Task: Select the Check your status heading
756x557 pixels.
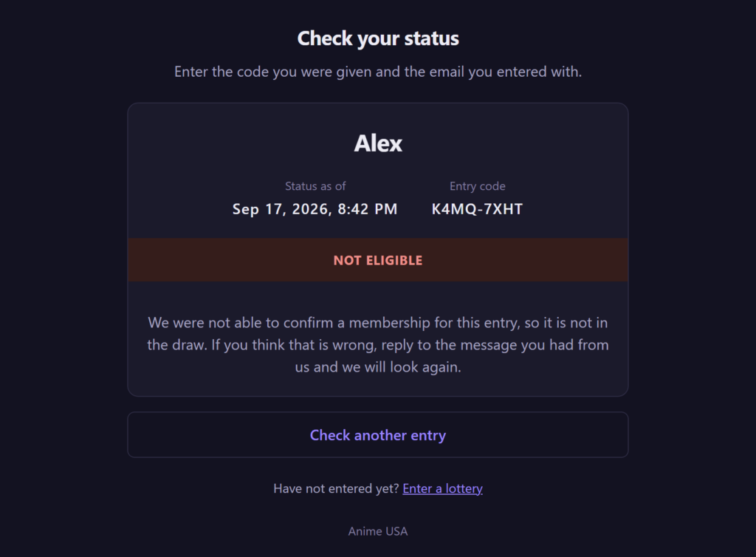Action: [377, 38]
